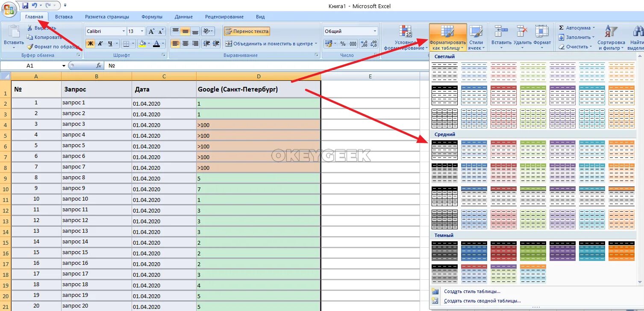644x311 pixels.
Task: Switch to the Вид tab
Action: [260, 17]
